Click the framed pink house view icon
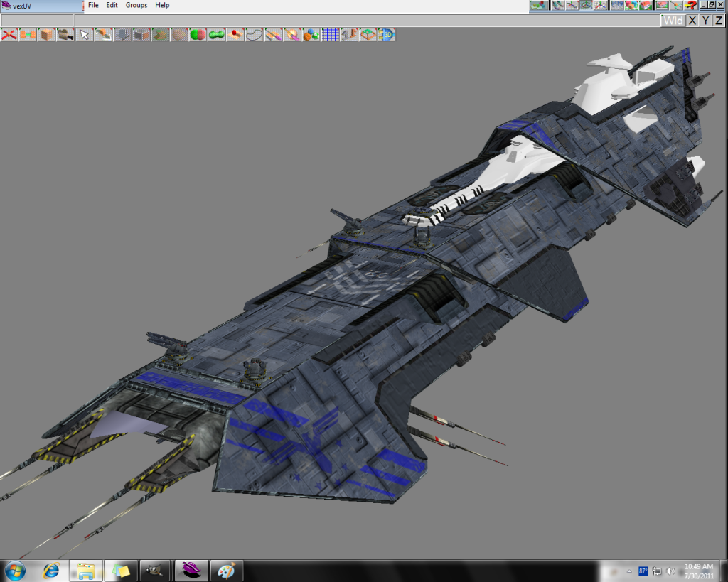728x582 pixels. [662, 5]
